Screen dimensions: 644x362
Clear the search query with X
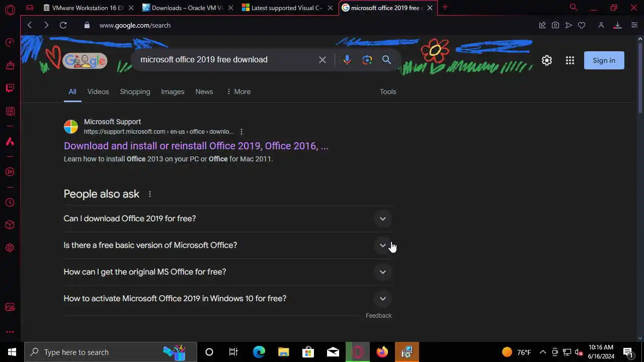click(x=323, y=60)
